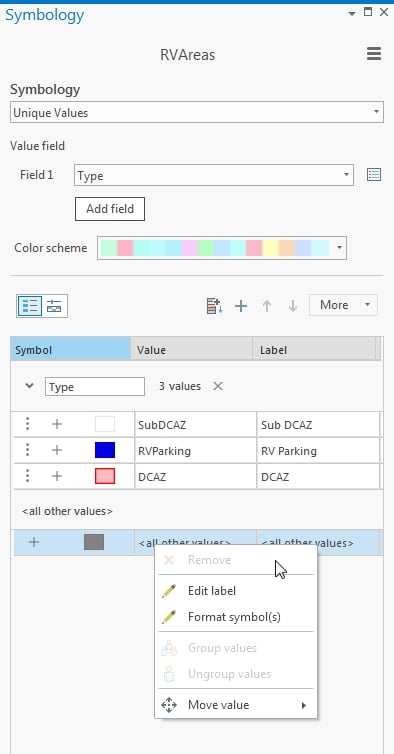Choose Edit label from context menu
Screen dimensions: 394x754
(212, 591)
